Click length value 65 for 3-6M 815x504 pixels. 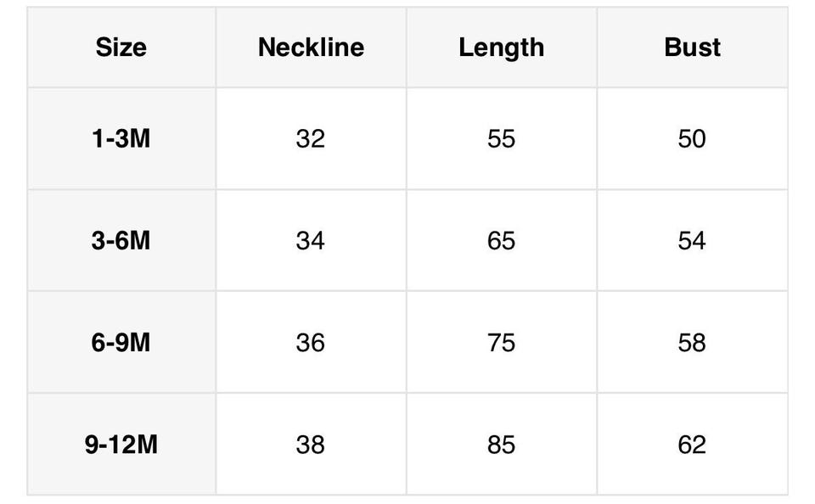coord(501,240)
